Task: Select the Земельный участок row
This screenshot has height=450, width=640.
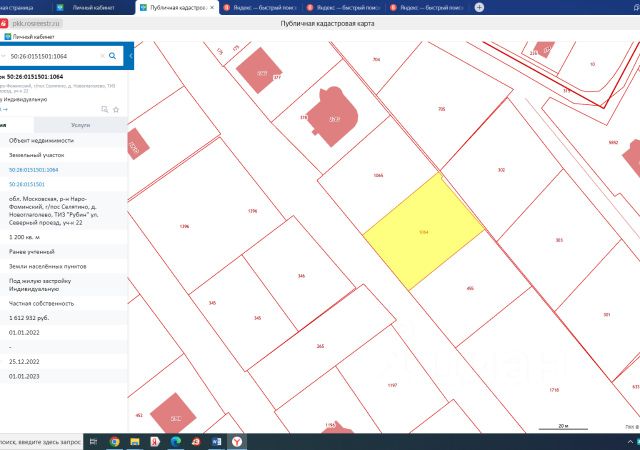Action: tap(64, 155)
